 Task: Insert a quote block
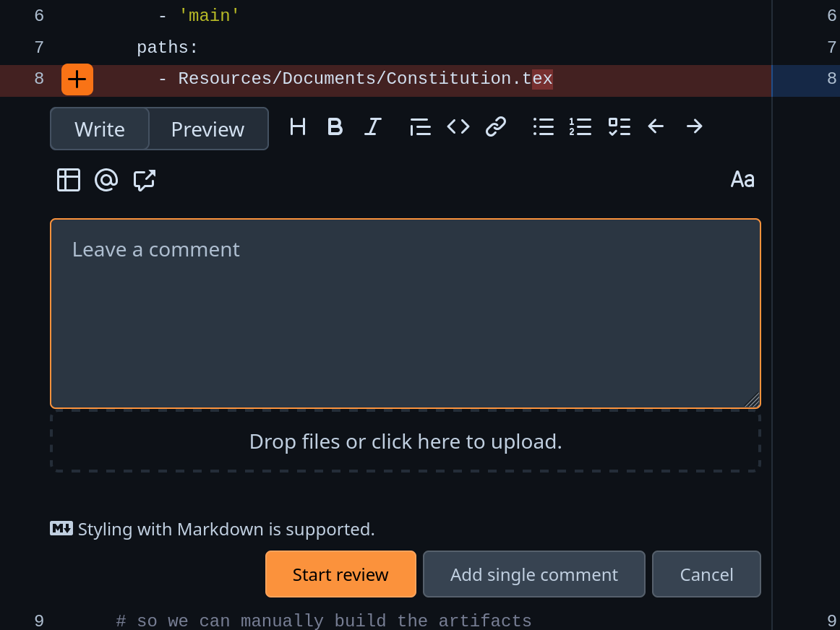(x=420, y=127)
